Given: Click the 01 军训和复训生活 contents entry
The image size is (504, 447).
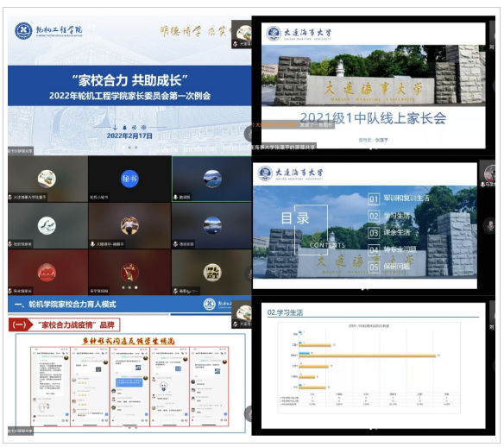Looking at the screenshot, I should coord(399,198).
